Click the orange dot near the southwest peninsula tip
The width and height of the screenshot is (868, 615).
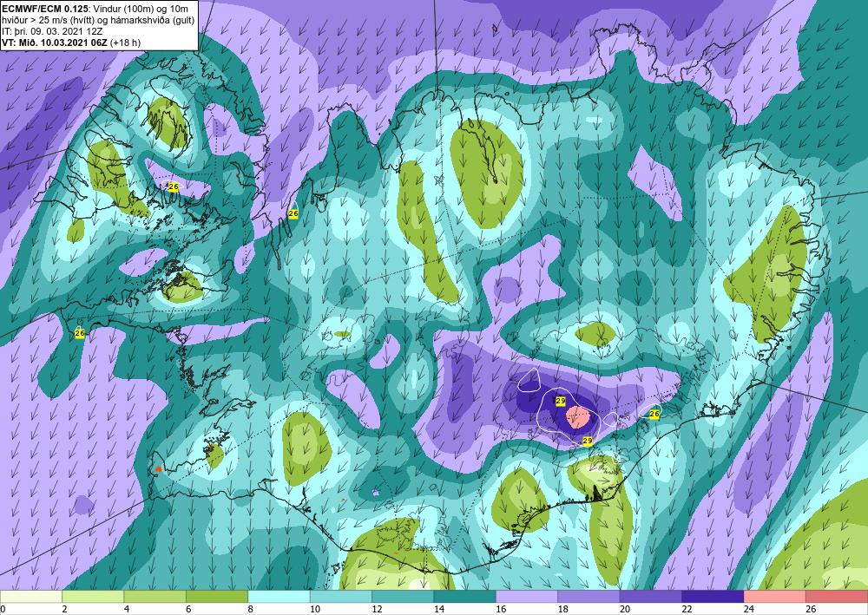click(158, 469)
